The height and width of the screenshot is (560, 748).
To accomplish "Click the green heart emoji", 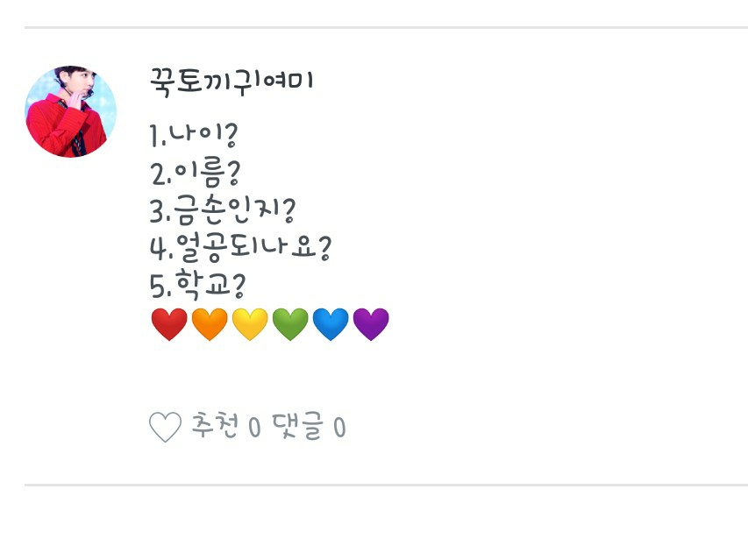I will [290, 325].
